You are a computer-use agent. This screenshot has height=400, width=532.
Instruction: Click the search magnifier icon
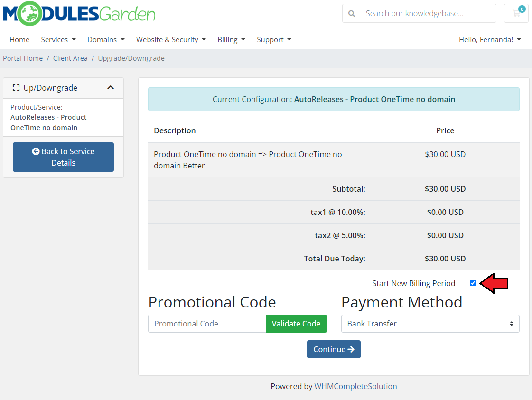tap(352, 14)
